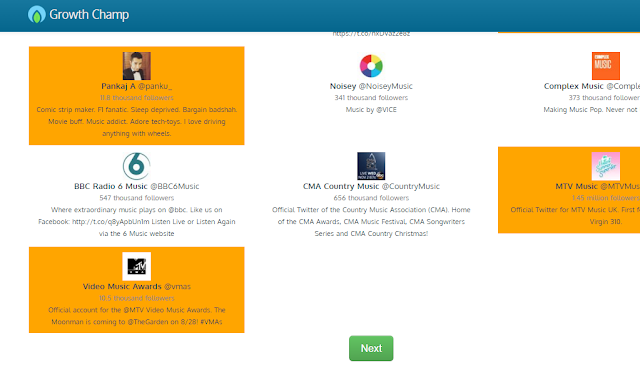Click the MTV Music account name
Screen dimensions: 640x370
pyautogui.click(x=598, y=186)
